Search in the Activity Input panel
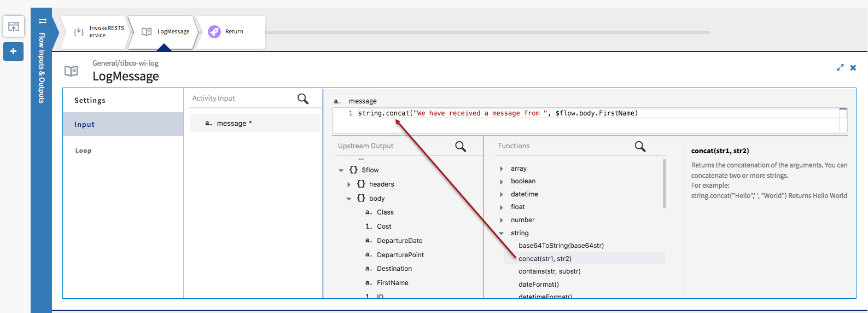This screenshot has height=313, width=868. (x=302, y=98)
